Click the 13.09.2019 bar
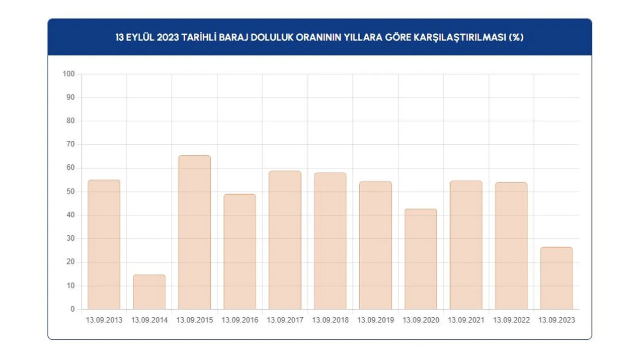644x362 pixels. (375, 245)
